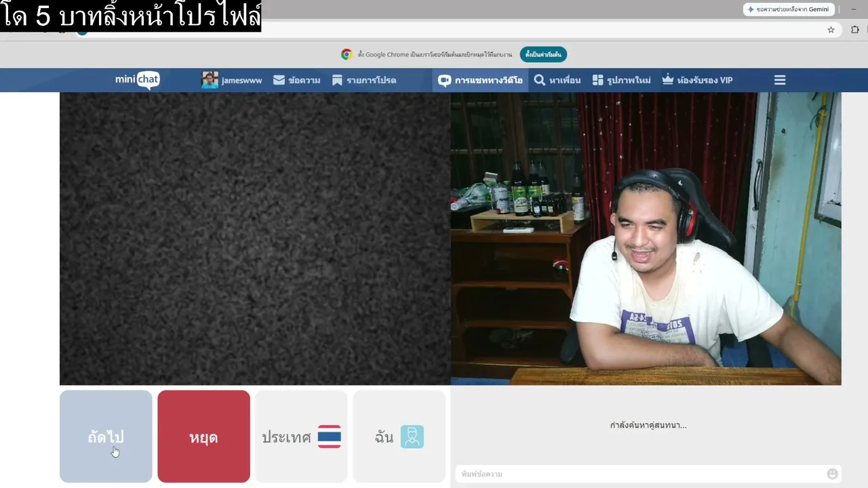Click the minichat logo
Screen dimensions: 868x488
pos(137,80)
